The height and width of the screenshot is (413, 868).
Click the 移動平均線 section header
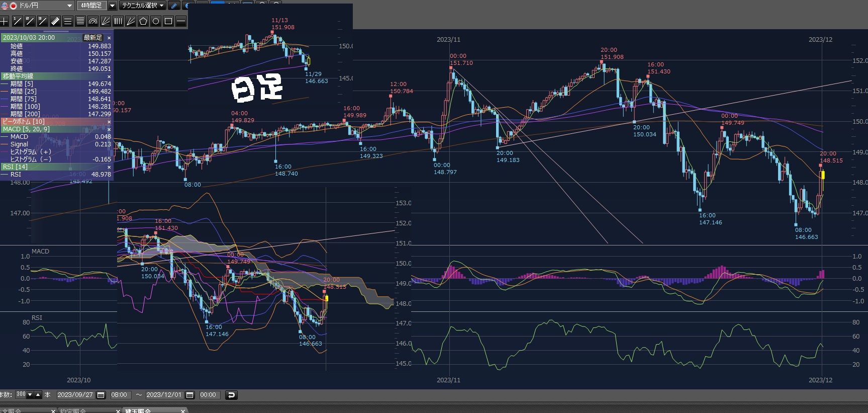tap(56, 76)
